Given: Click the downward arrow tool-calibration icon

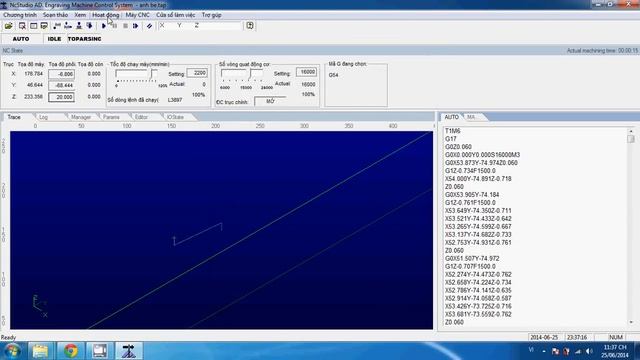Looking at the screenshot, I should 89,26.
